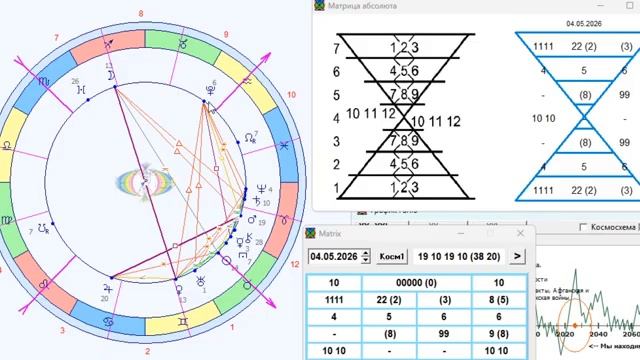Screen dimensions: 640x360
Task: Click the > button in the Matrix window
Action: coord(517,256)
